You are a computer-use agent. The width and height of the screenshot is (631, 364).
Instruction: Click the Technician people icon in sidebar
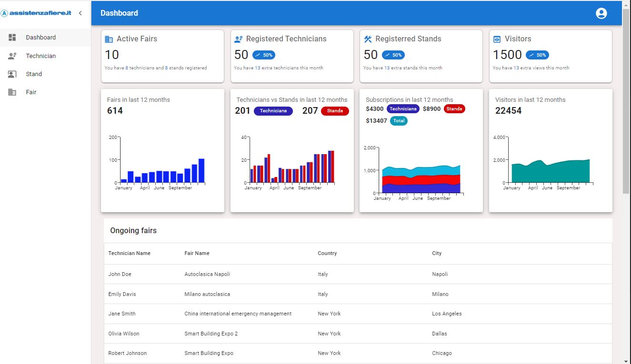(12, 56)
